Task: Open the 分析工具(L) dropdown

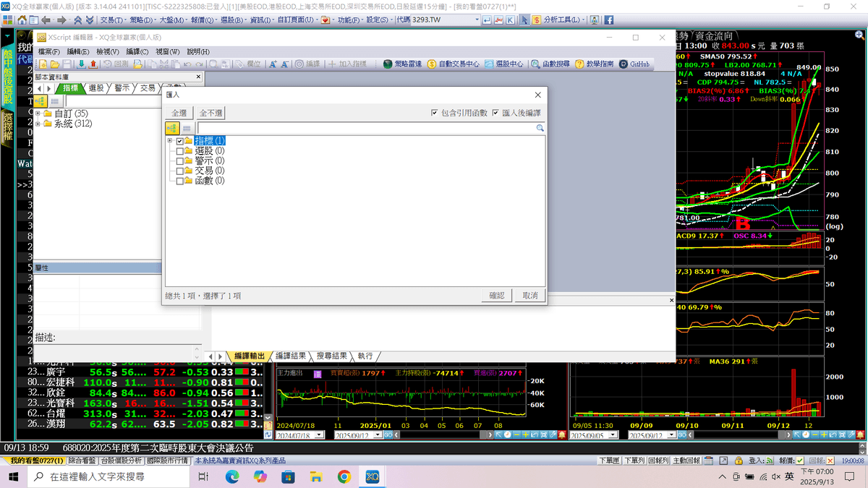Action: coord(566,20)
